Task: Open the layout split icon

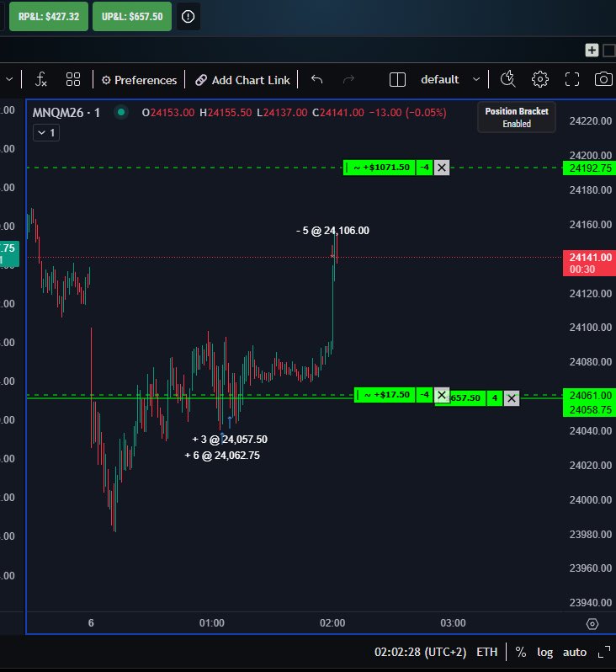Action: [397, 80]
